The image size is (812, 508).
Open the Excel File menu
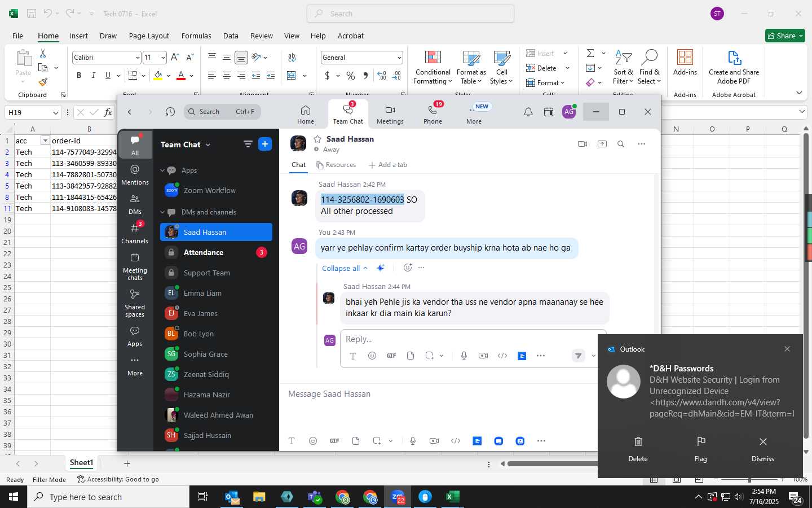[17, 36]
